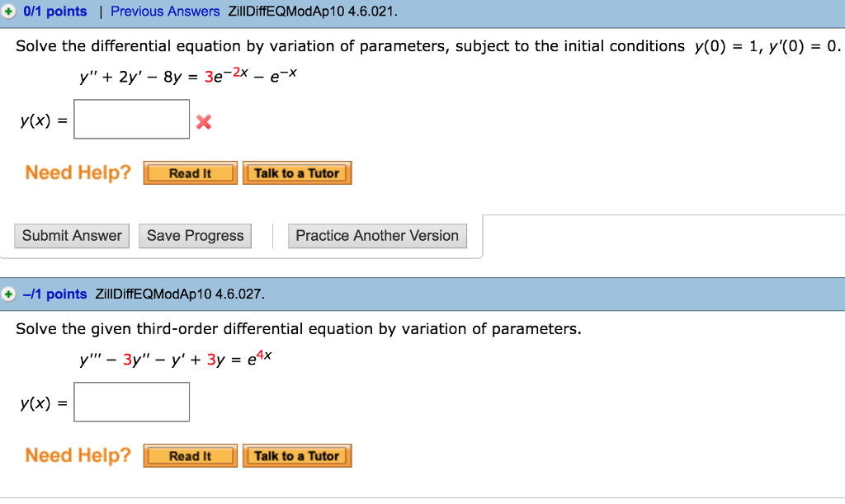This screenshot has height=504, width=845.
Task: Open the Previous Answers link
Action: (165, 12)
